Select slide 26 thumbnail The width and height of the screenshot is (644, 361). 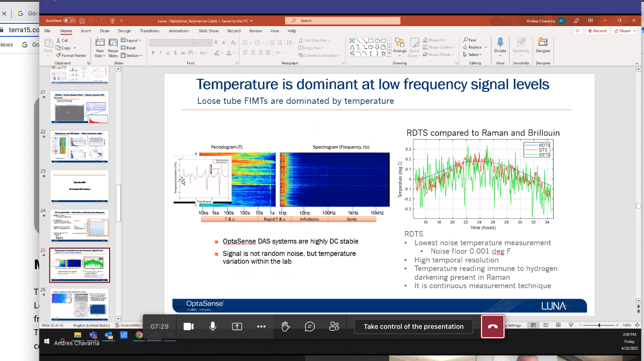[79, 304]
